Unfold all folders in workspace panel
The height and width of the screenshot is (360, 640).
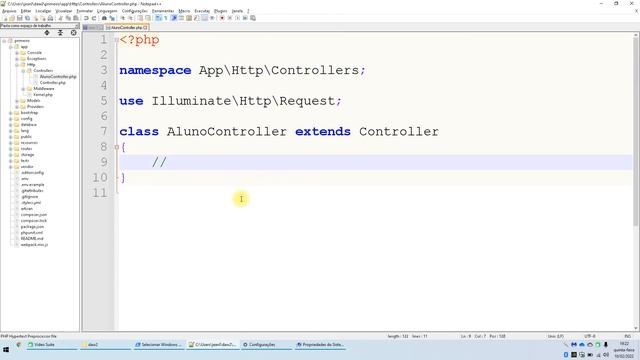click(x=47, y=33)
